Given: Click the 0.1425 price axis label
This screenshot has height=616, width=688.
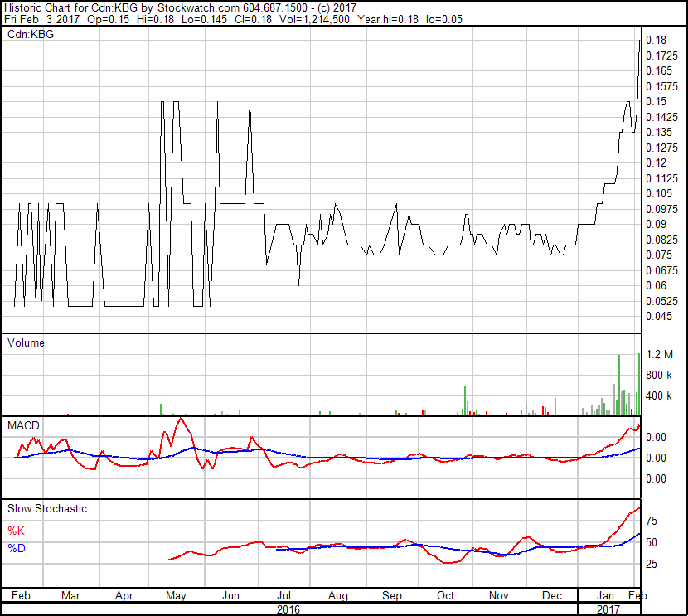Looking at the screenshot, I should click(x=661, y=117).
